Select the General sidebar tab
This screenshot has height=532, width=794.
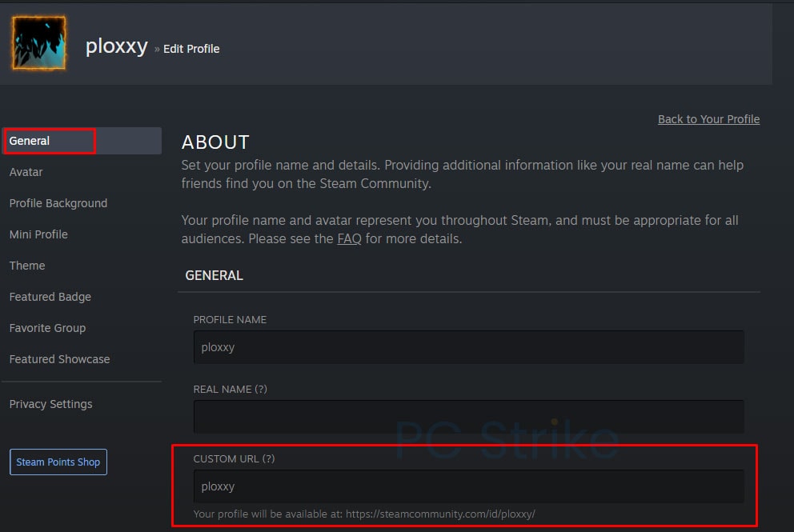[x=30, y=141]
